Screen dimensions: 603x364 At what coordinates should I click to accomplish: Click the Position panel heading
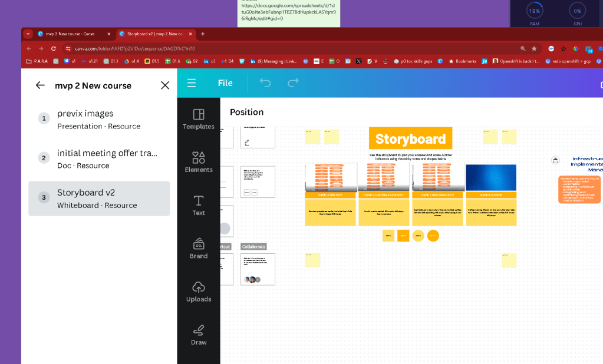click(x=246, y=112)
